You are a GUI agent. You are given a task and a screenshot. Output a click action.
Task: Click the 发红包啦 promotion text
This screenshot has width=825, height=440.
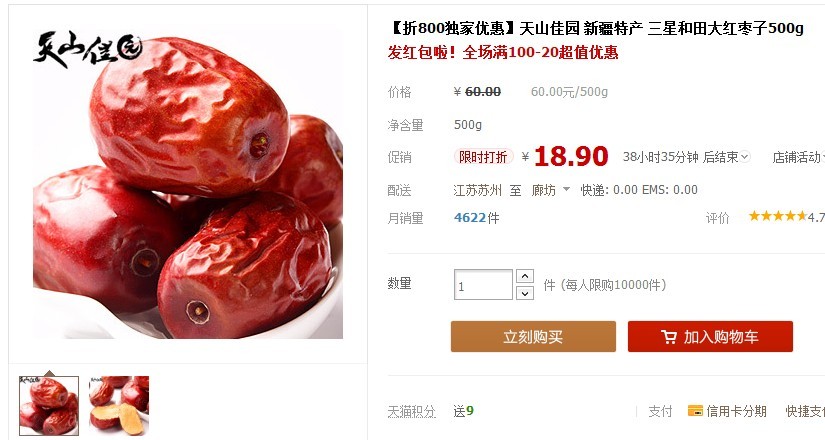click(421, 53)
